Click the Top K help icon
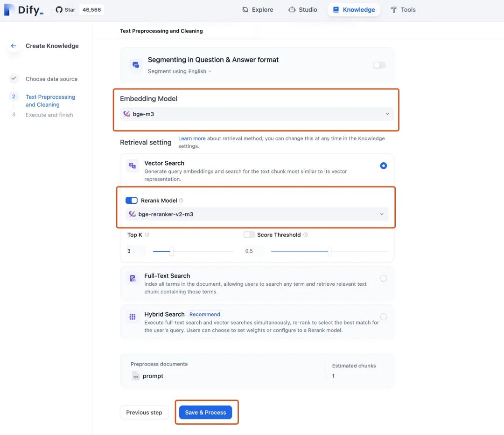The image size is (504, 435). (x=147, y=235)
